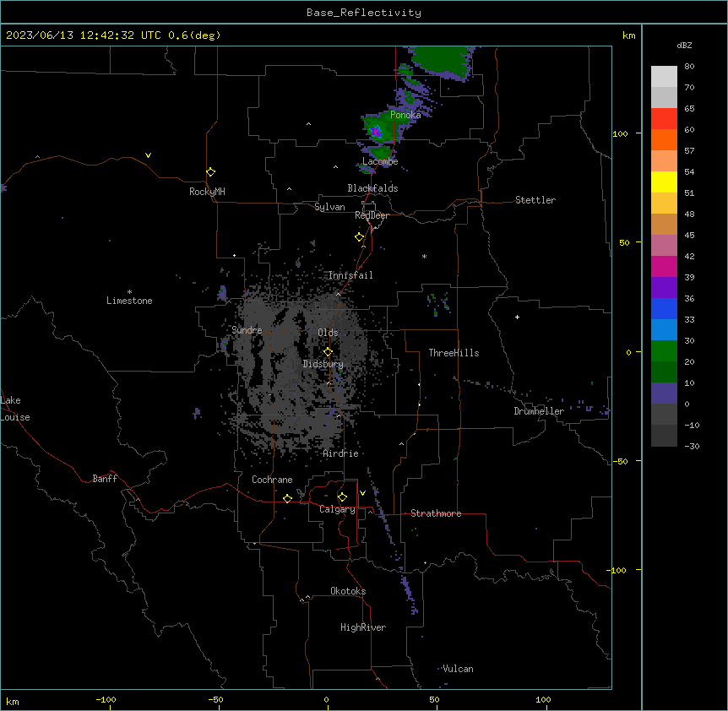Click the Stettler town label
This screenshot has height=711, width=728.
point(535,200)
